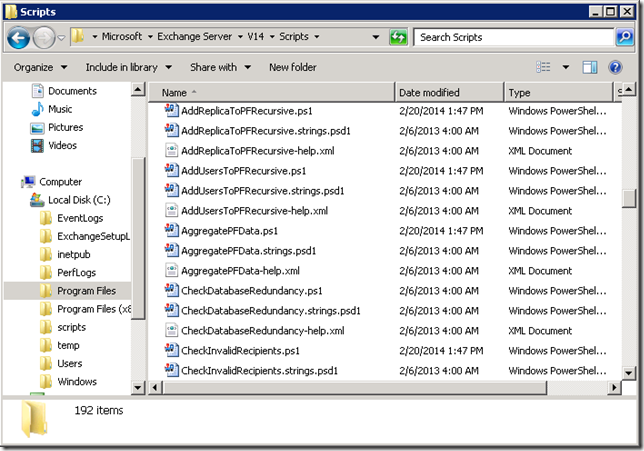644x451 pixels.
Task: Select the Exchange Server breadcrumb segment
Action: pyautogui.click(x=195, y=37)
